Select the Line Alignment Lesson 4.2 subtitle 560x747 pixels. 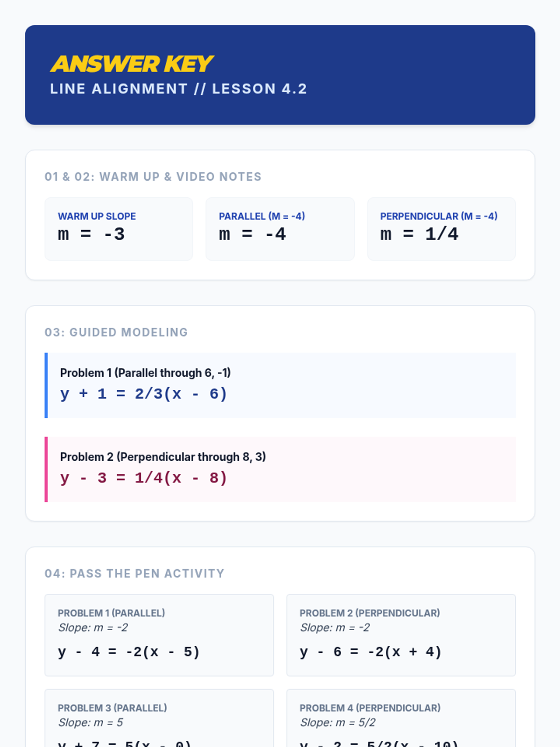178,89
